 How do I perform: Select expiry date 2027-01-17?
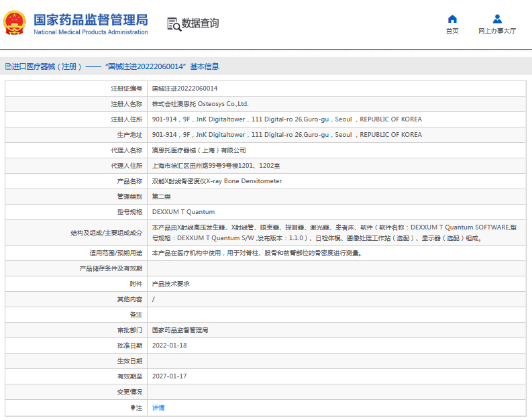(x=169, y=376)
